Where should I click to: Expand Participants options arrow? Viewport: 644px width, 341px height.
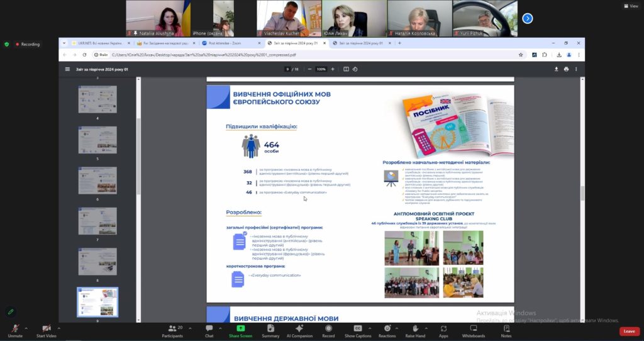tap(190, 328)
